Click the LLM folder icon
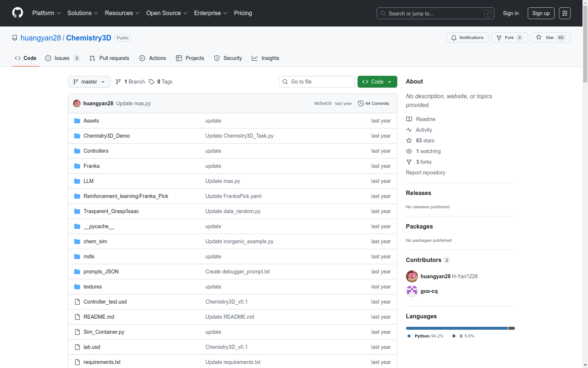 point(77,181)
